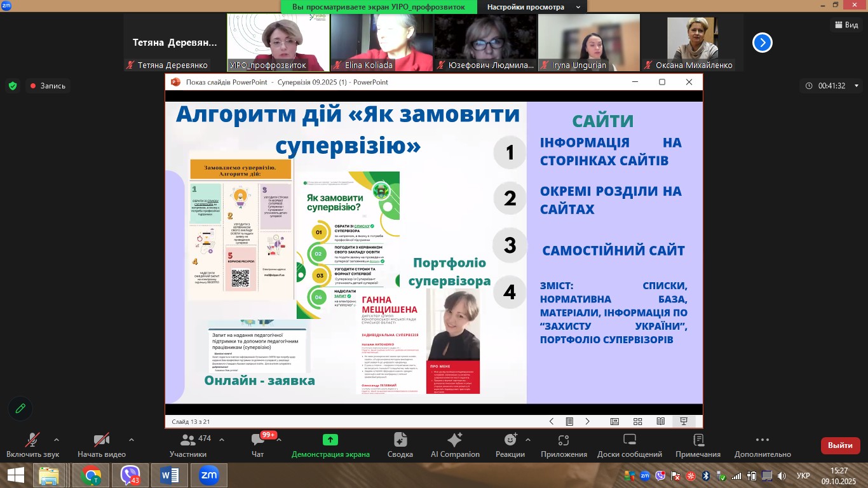Click the green pencil annotation icon
The width and height of the screenshot is (868, 488).
pos(20,409)
